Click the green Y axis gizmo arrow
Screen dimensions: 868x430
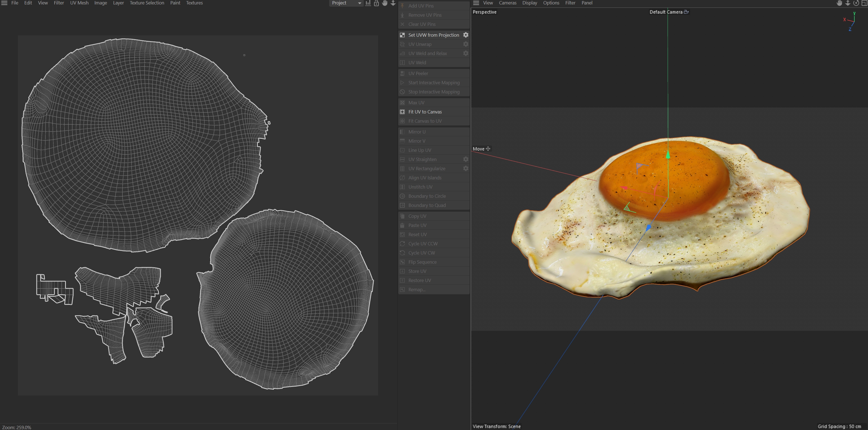pyautogui.click(x=668, y=155)
